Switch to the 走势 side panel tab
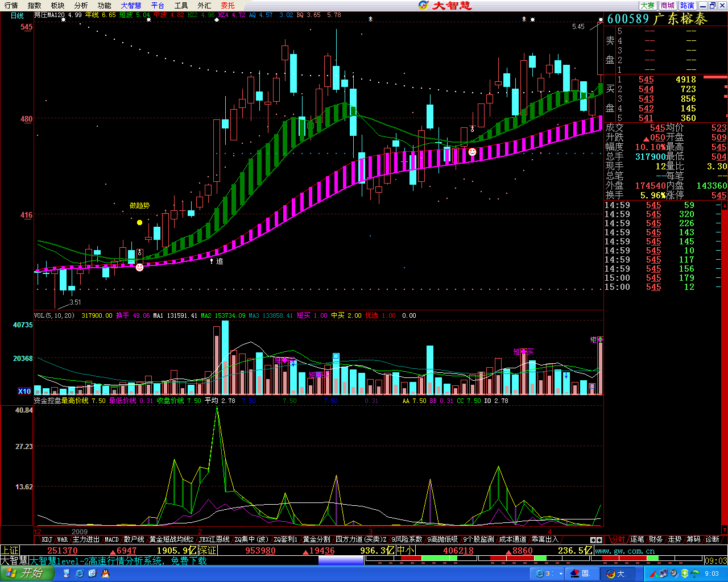This screenshot has height=582, width=728. pos(675,539)
